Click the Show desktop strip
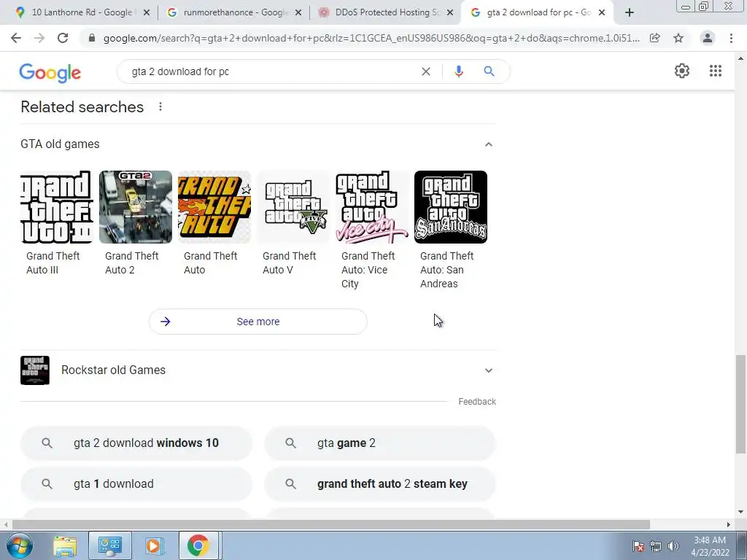Image resolution: width=747 pixels, height=560 pixels. click(742, 545)
